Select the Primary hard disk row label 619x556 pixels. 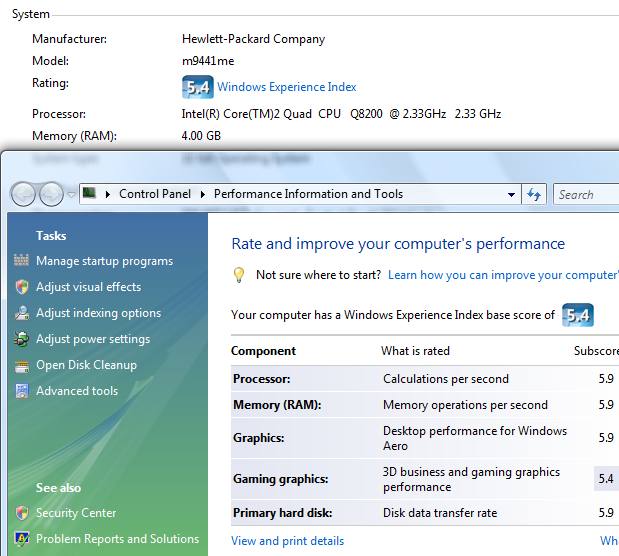point(283,513)
